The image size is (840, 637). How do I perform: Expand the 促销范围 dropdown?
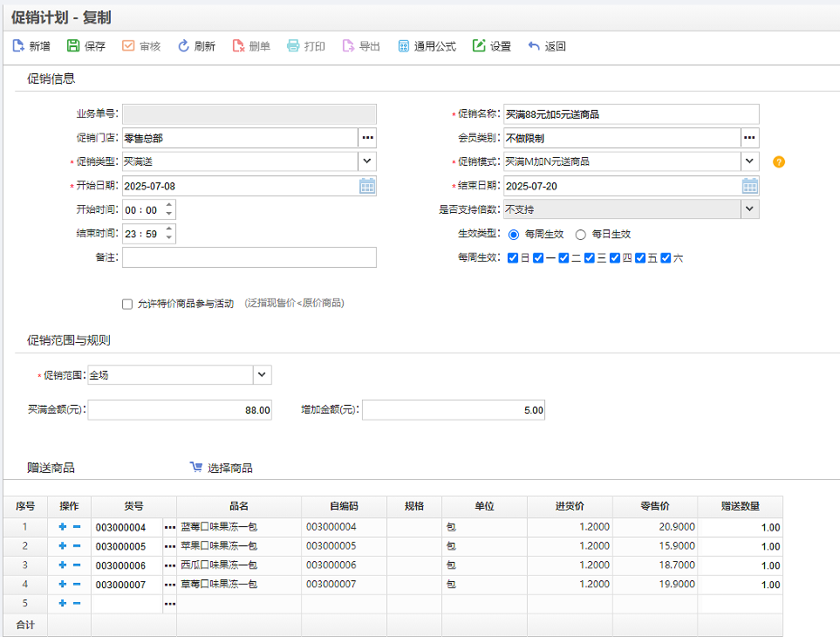tap(262, 375)
